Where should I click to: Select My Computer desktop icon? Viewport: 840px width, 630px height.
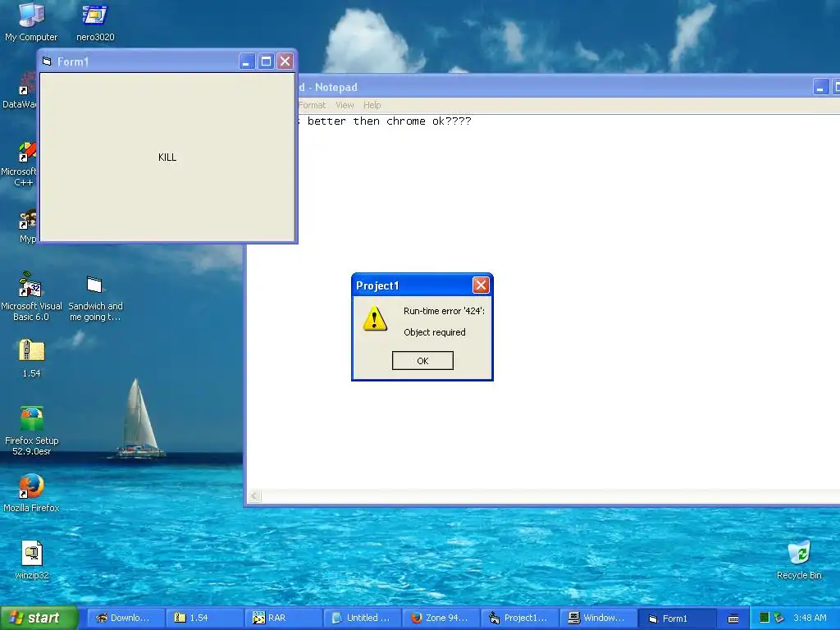[31, 22]
